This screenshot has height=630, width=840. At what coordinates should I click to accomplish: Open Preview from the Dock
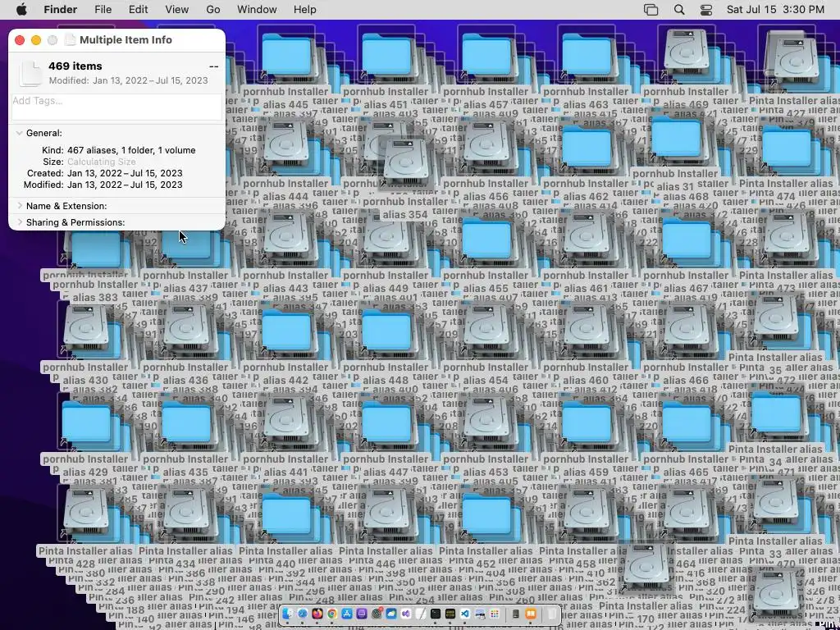[x=480, y=614]
